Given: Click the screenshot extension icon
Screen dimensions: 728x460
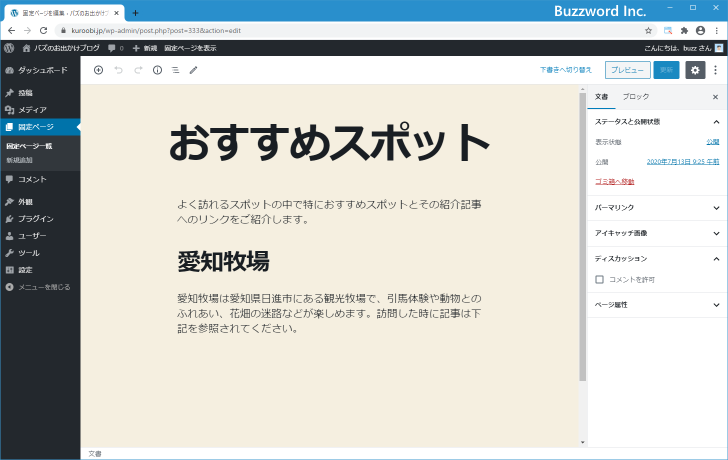Looking at the screenshot, I should point(668,31).
